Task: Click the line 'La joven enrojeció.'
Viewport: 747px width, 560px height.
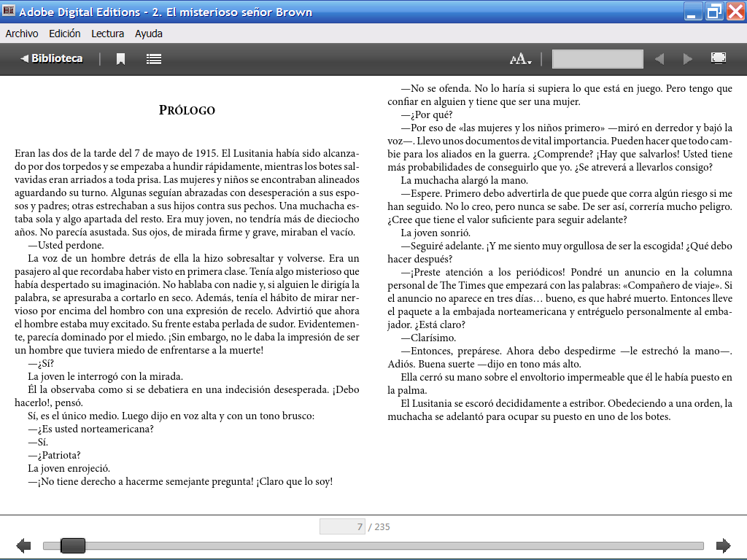Action: 69,468
